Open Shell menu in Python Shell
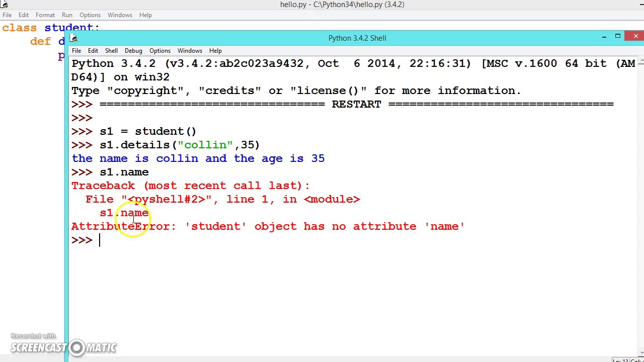644x362 pixels. (111, 51)
